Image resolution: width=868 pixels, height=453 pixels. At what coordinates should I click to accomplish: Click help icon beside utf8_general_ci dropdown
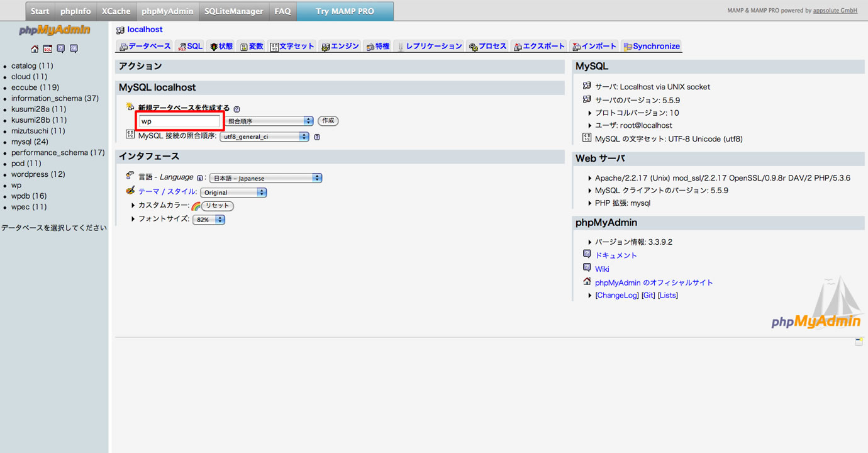point(317,137)
